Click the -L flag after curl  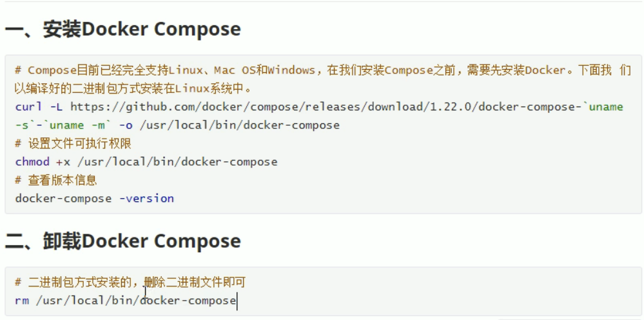tap(56, 107)
